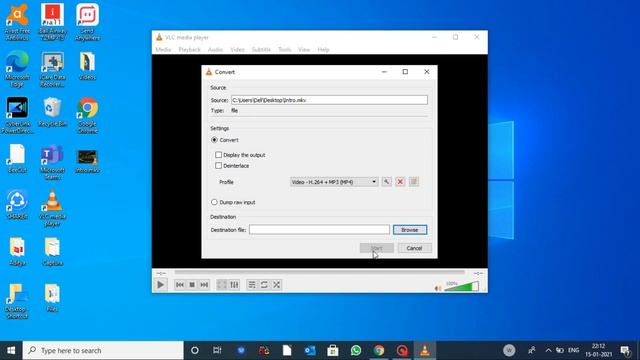Stop playback in VLC
This screenshot has height=360, width=640.
click(192, 285)
